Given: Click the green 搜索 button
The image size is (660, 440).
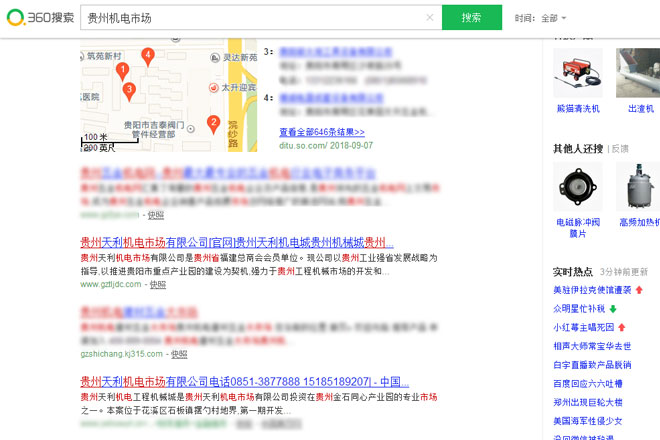Looking at the screenshot, I should point(472,18).
